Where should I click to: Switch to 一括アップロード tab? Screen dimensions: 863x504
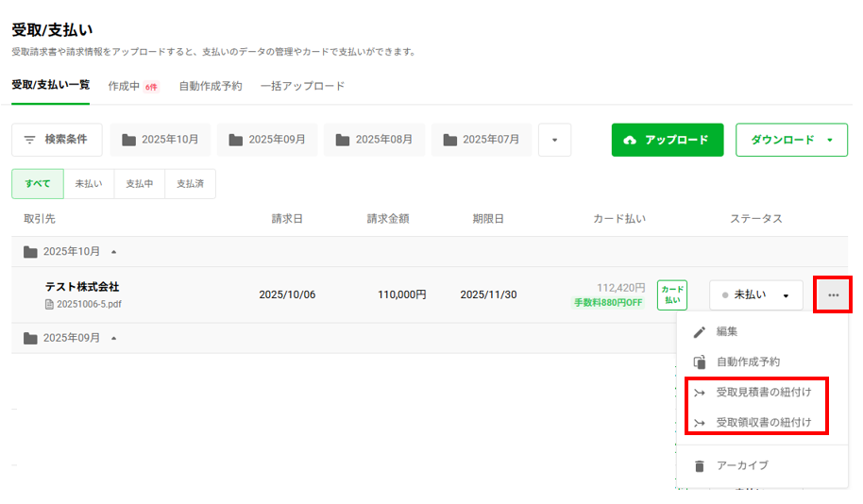tap(302, 87)
